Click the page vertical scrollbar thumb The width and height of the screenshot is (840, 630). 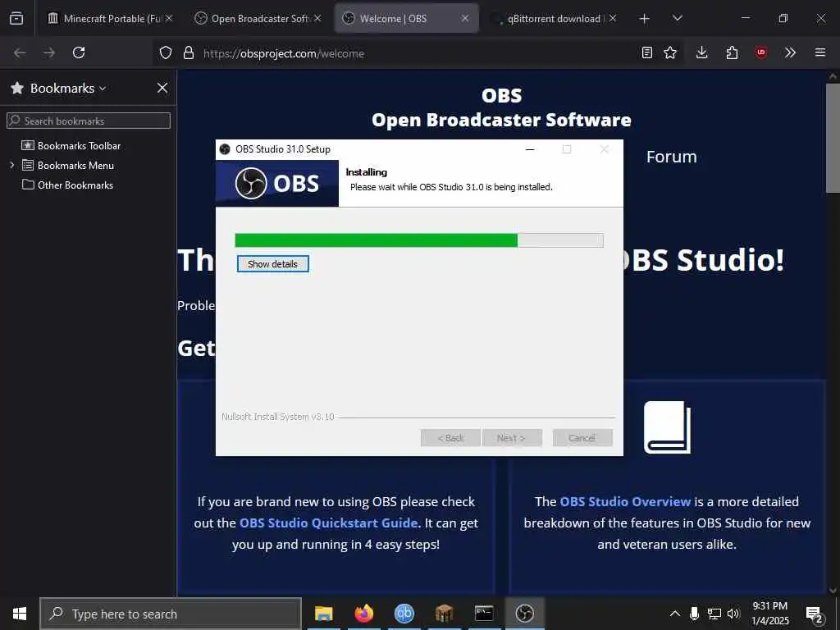pyautogui.click(x=833, y=138)
